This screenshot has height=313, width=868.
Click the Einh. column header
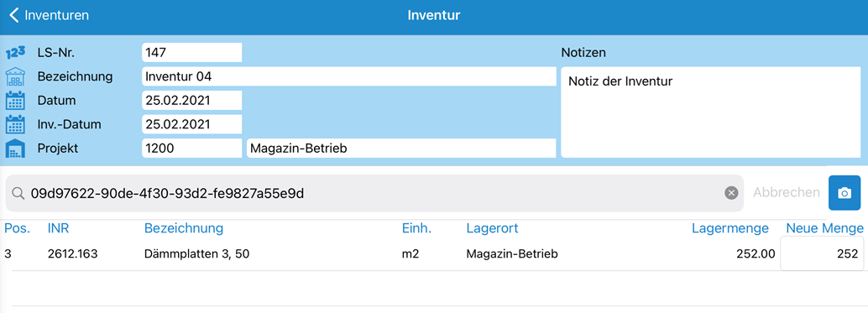416,228
